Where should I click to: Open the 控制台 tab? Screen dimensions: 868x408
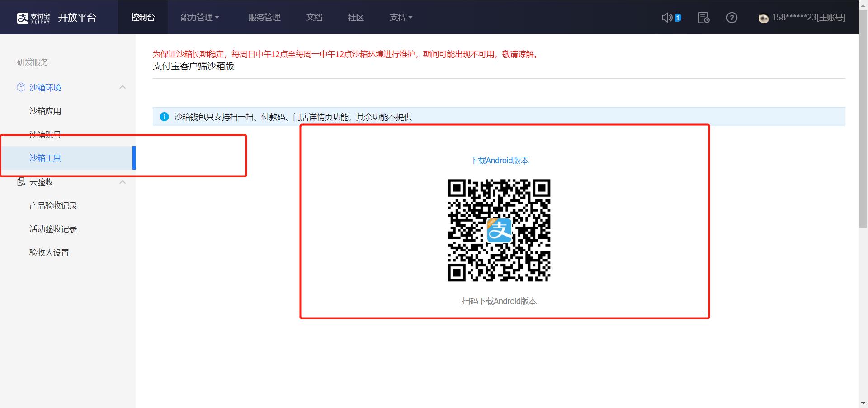click(x=143, y=17)
